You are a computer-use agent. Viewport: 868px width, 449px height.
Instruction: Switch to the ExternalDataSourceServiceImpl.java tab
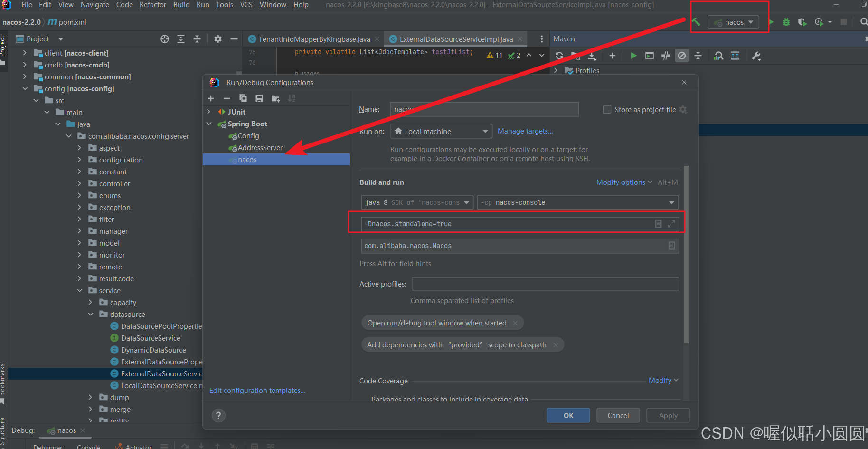coord(456,39)
